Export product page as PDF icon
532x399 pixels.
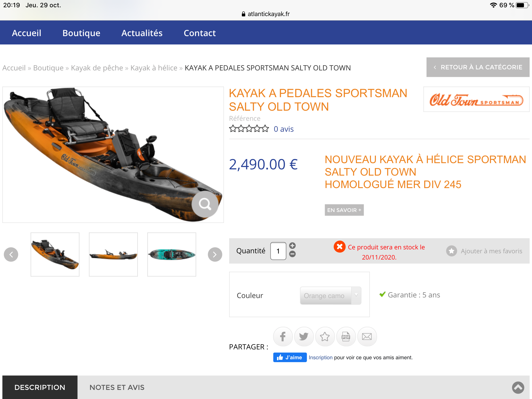(x=346, y=336)
